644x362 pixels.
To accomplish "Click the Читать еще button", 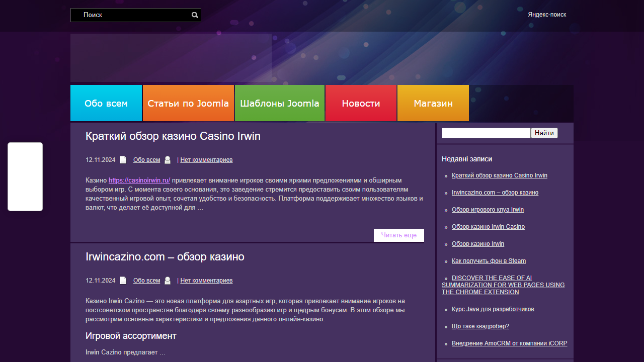I will click(x=398, y=235).
